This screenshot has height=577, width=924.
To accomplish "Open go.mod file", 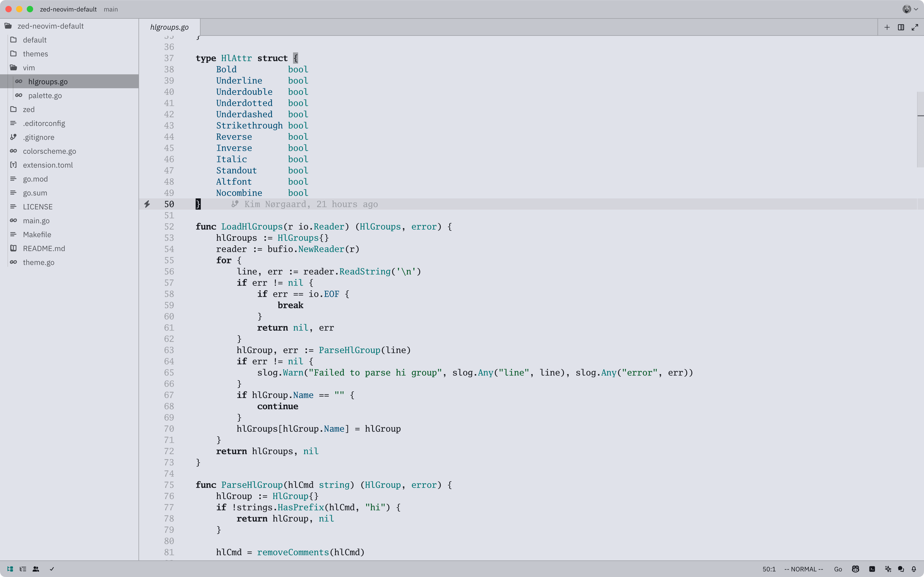I will 69,179.
